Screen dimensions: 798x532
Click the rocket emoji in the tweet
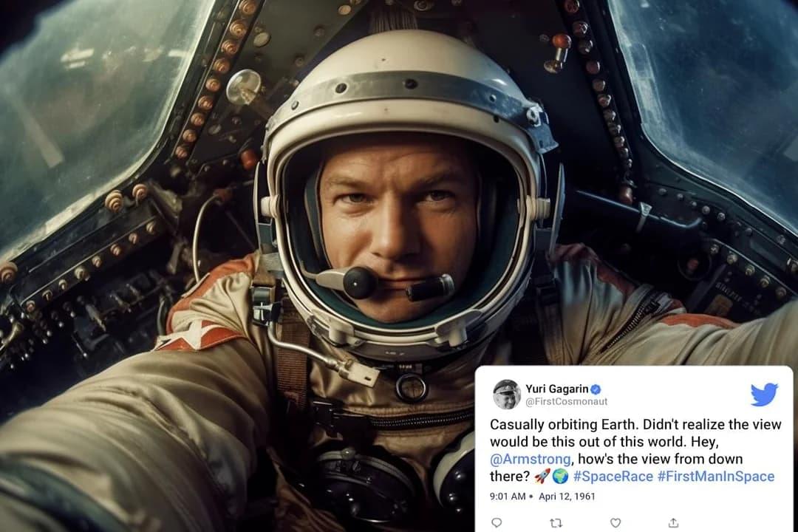point(542,477)
